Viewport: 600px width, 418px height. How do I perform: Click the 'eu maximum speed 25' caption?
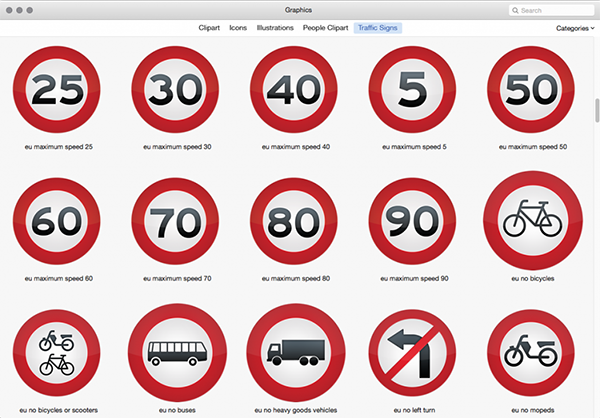pos(59,147)
